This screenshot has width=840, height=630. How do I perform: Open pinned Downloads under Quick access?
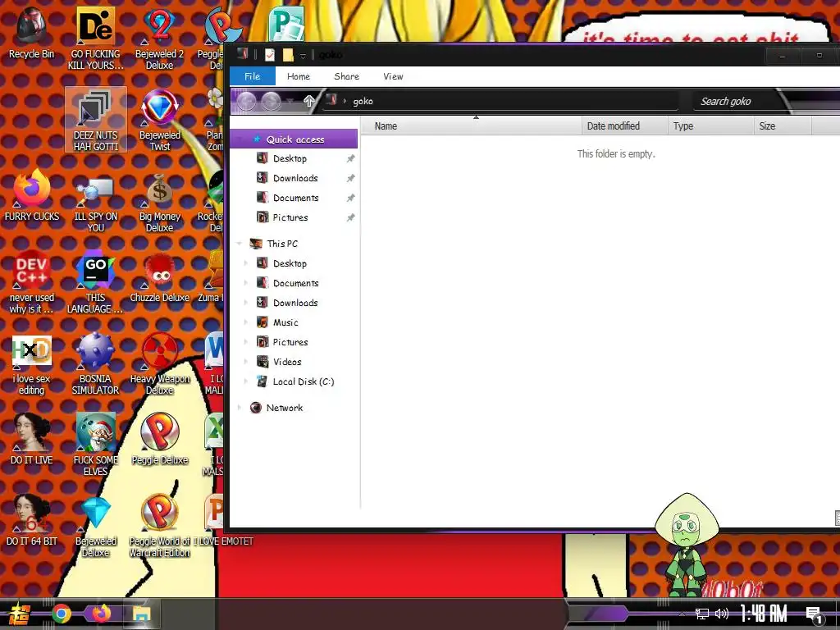click(x=294, y=178)
